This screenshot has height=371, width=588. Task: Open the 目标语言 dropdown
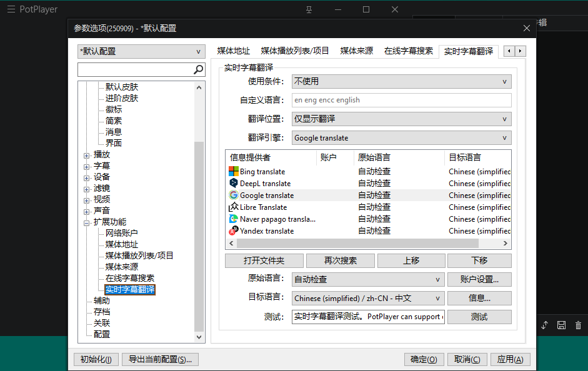[368, 299]
